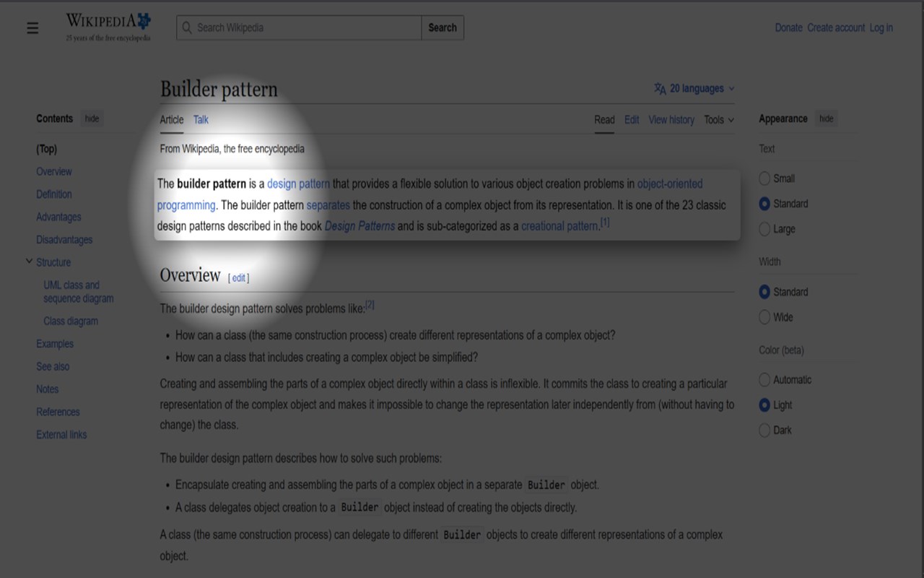
Task: Click the Create account link
Action: pos(836,28)
